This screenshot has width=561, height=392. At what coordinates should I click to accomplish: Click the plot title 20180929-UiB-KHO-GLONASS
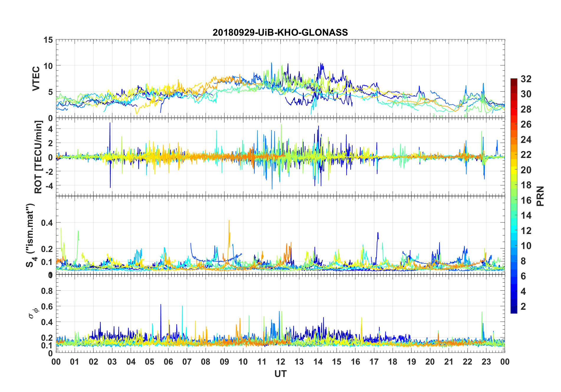[x=280, y=32]
